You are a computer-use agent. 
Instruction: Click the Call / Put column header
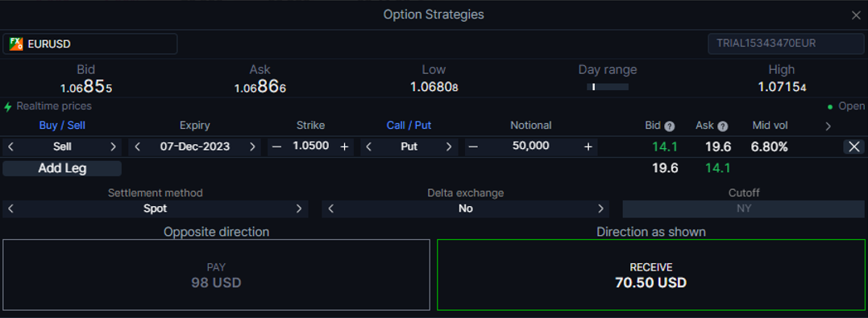point(409,126)
